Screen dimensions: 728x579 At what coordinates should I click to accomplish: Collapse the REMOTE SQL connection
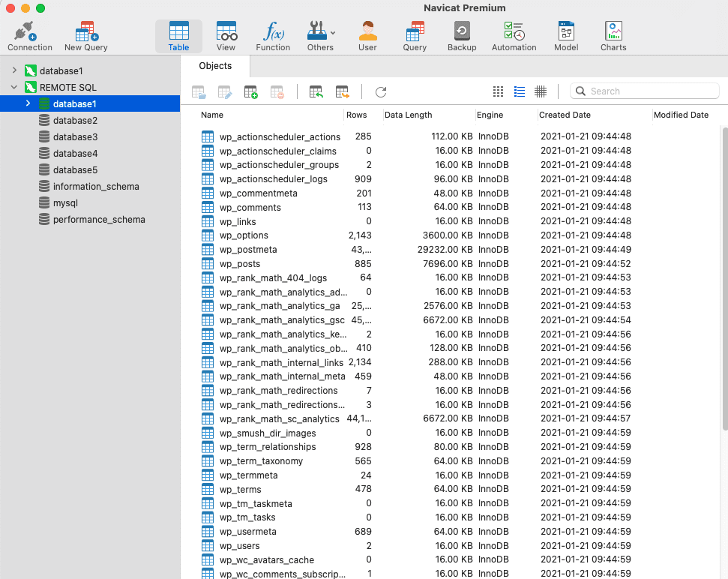pyautogui.click(x=13, y=87)
